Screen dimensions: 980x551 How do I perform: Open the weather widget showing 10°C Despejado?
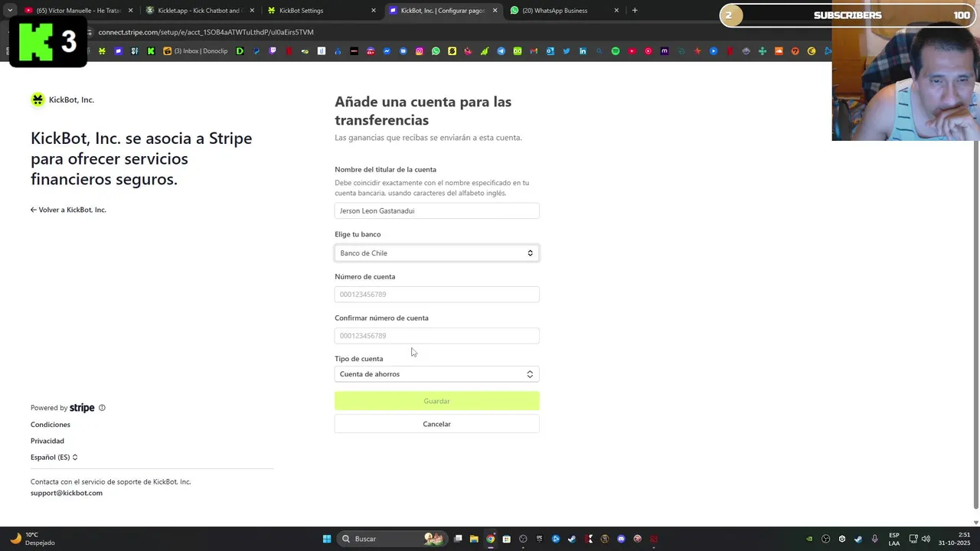(32, 539)
